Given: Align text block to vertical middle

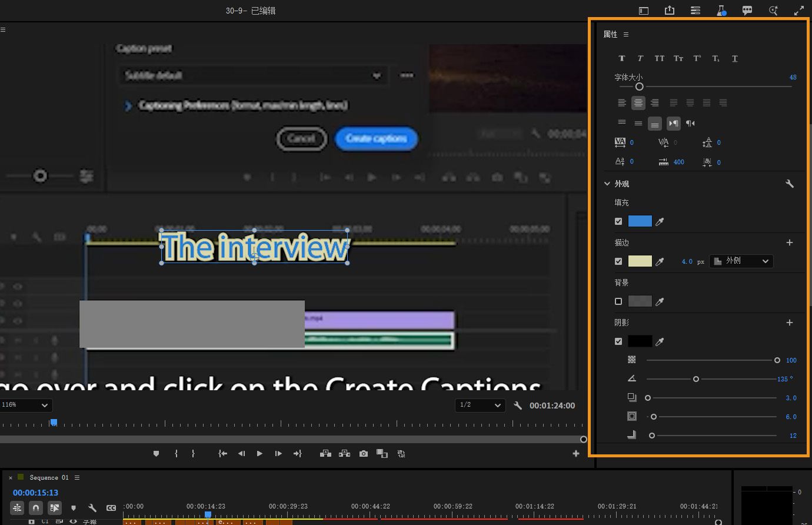Looking at the screenshot, I should tap(638, 123).
